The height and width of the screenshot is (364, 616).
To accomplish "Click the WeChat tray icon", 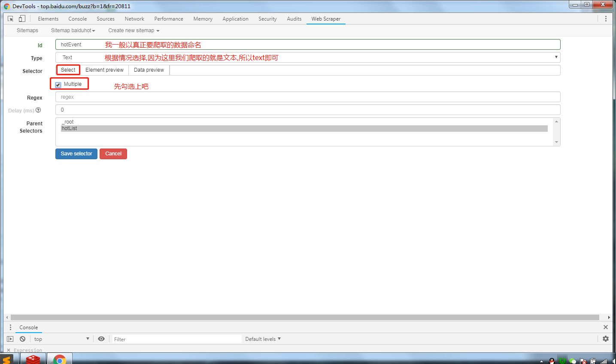I will click(x=573, y=361).
